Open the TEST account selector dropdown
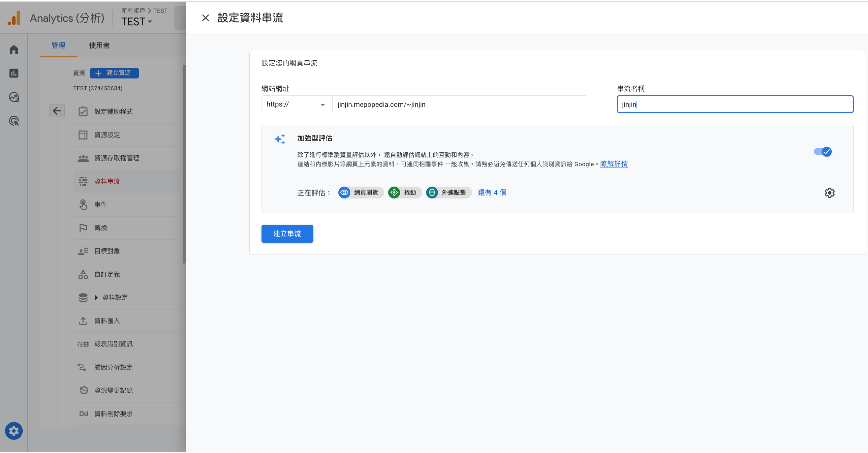 point(137,22)
